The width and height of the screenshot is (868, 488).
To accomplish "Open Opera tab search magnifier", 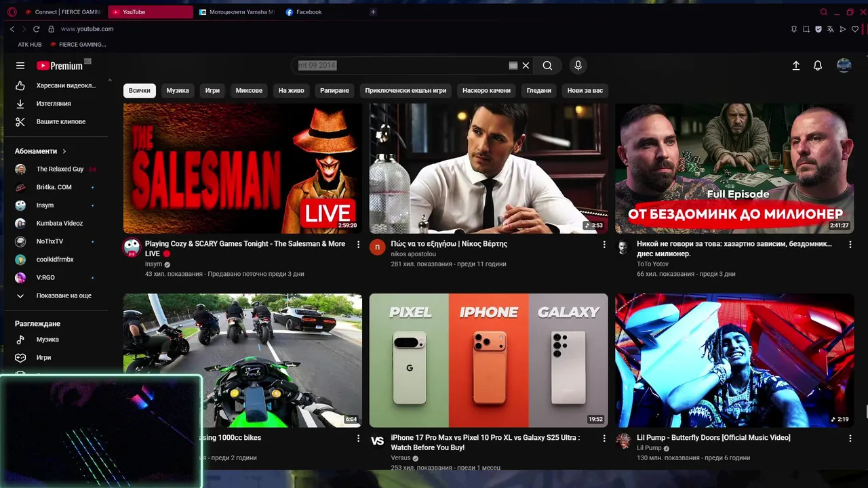I will [x=824, y=12].
